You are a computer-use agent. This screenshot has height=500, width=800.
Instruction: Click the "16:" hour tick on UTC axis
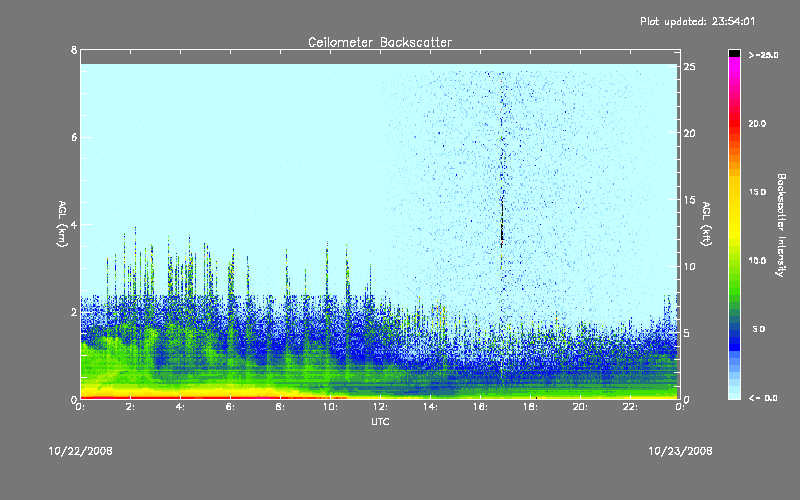(x=480, y=407)
